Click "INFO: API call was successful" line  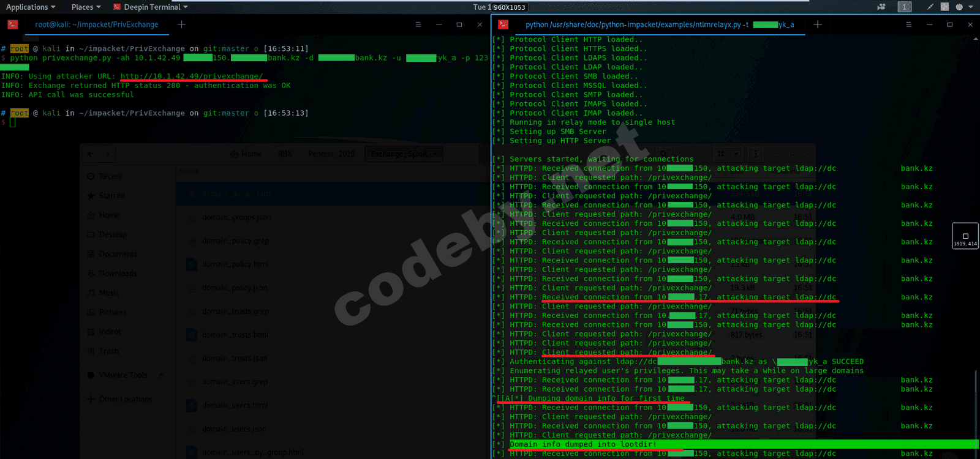click(x=67, y=95)
